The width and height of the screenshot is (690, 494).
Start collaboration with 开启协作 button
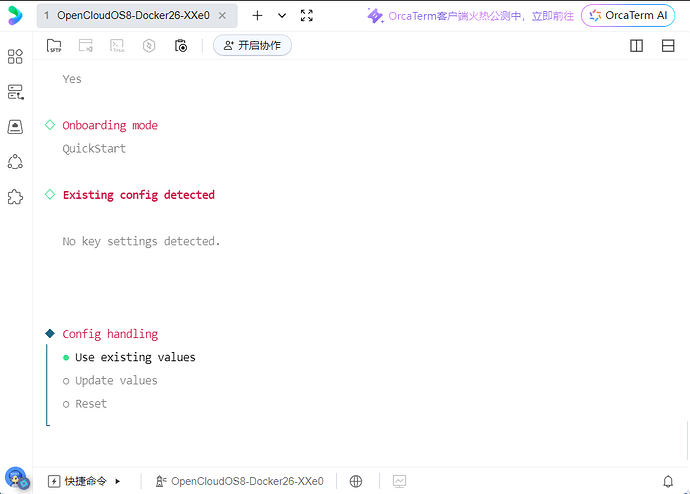(252, 45)
